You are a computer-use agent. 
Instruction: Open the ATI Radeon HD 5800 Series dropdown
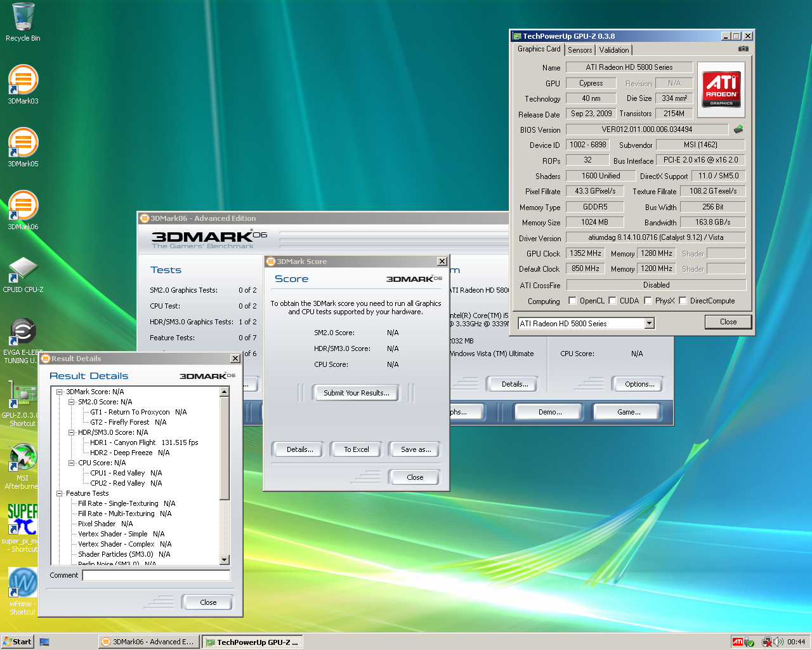tap(649, 324)
